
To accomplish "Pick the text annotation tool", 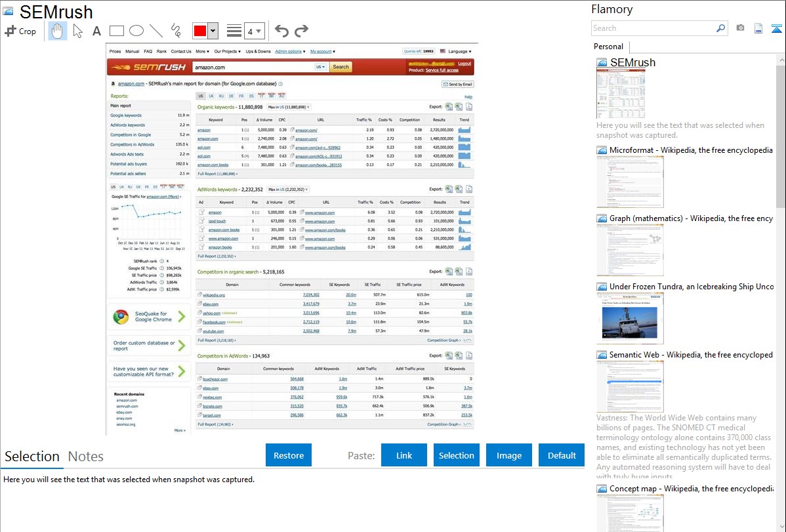I will coord(96,31).
